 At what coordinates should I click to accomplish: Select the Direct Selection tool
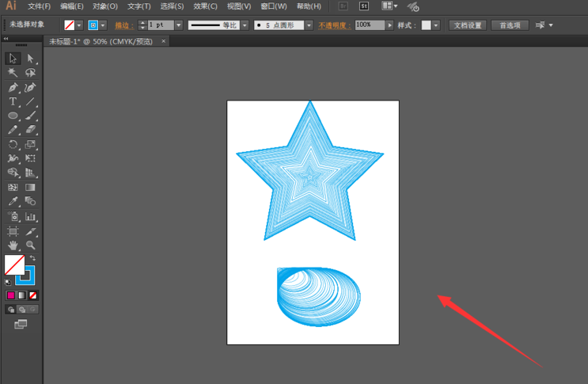point(30,59)
